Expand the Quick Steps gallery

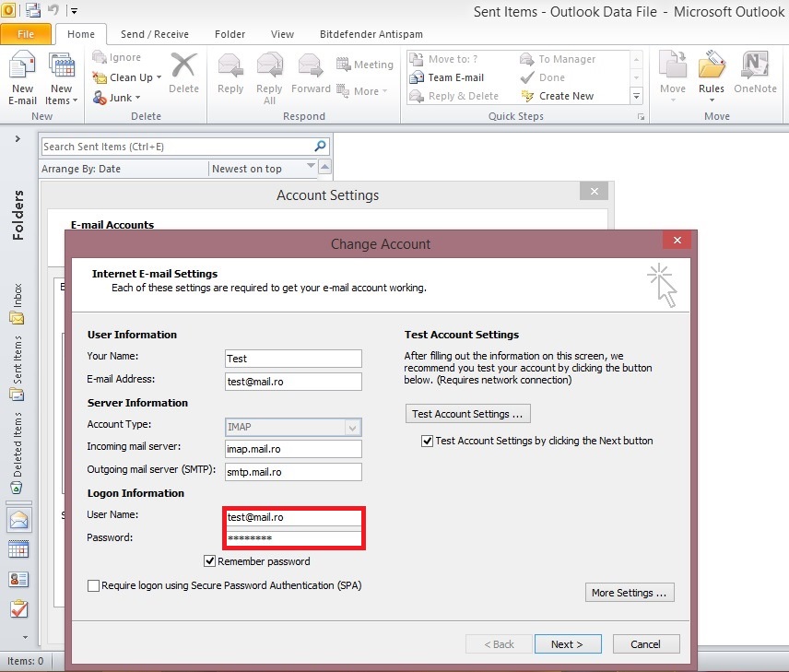tap(637, 96)
